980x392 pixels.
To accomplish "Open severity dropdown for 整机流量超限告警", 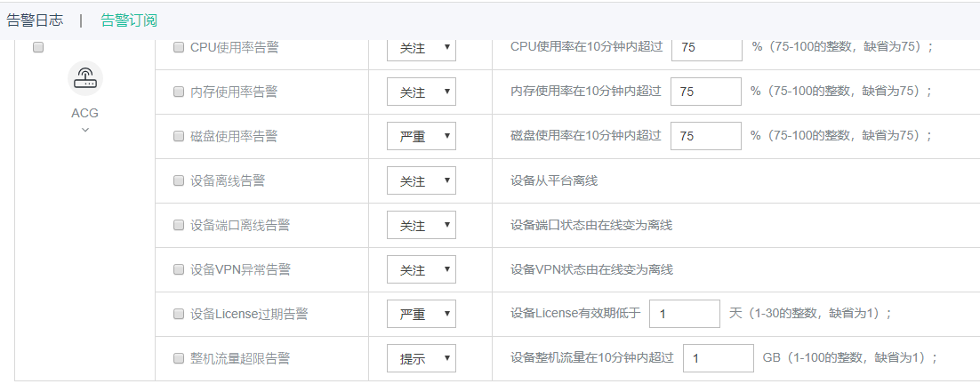I will tap(422, 358).
